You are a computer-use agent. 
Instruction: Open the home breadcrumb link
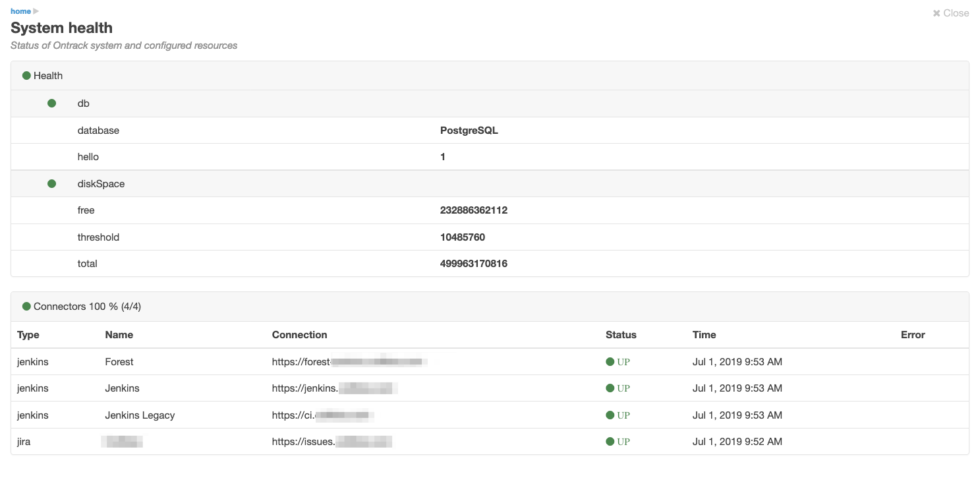click(x=20, y=11)
